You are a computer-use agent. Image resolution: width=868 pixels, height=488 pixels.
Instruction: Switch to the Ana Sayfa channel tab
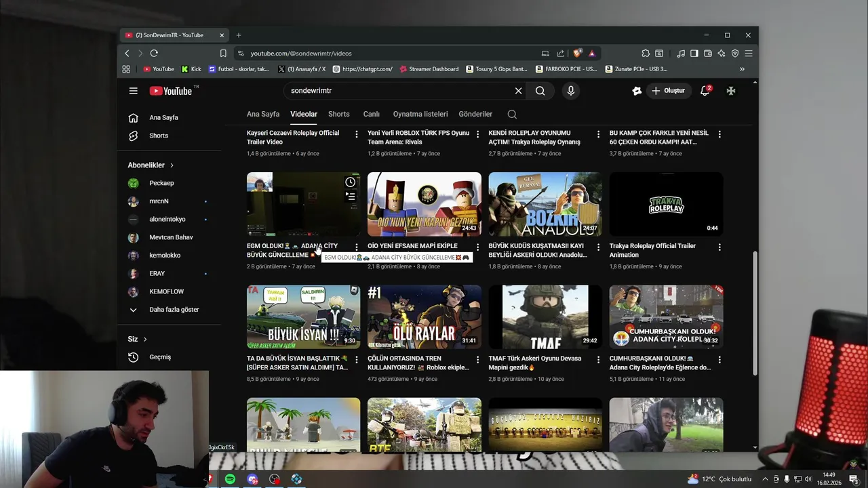[263, 115]
